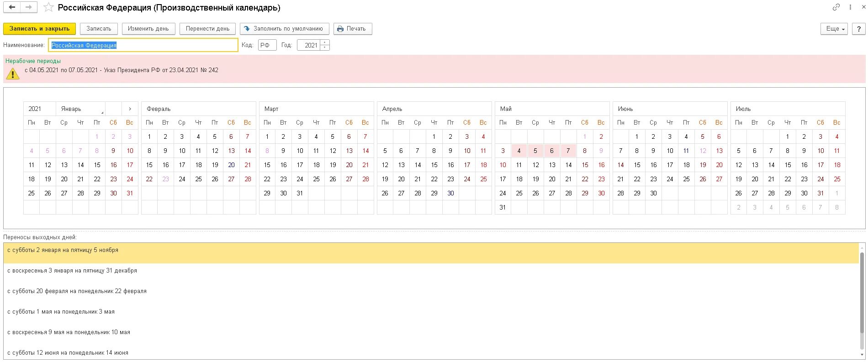Image resolution: width=868 pixels, height=362 pixels.
Task: Click the 'Код' field with РФ
Action: point(267,45)
